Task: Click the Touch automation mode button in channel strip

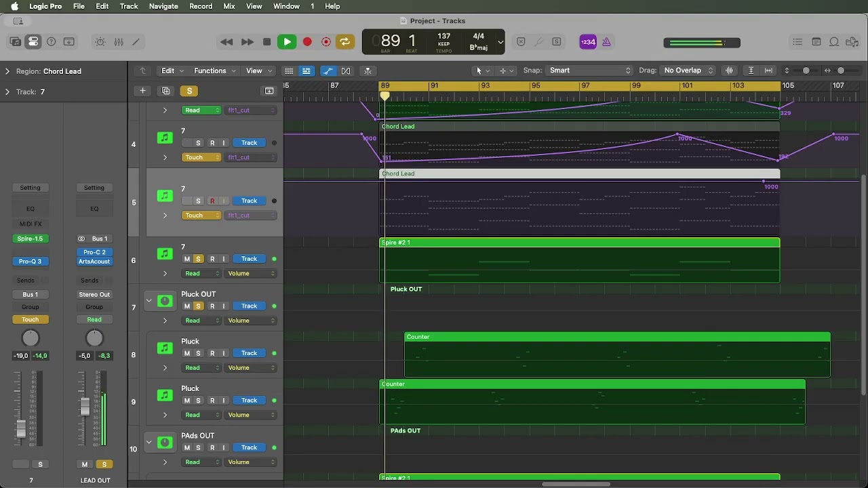Action: pos(30,320)
